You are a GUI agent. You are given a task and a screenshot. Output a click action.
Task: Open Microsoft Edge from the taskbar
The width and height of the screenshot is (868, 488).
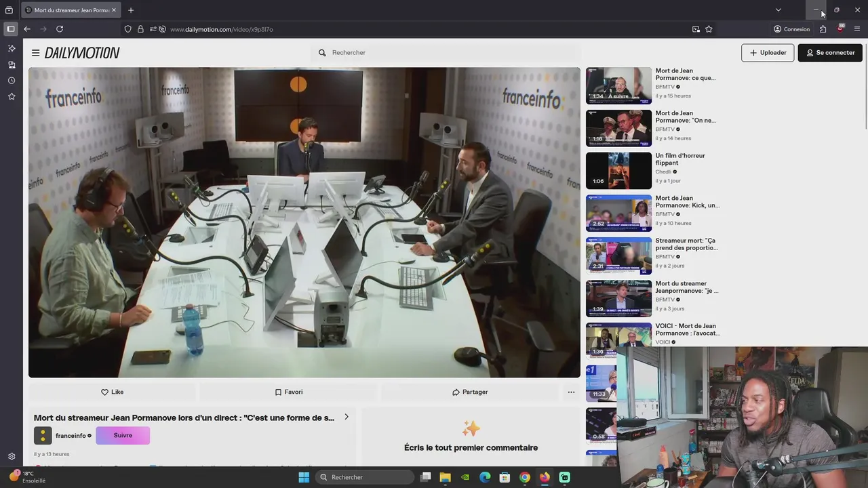point(485,477)
